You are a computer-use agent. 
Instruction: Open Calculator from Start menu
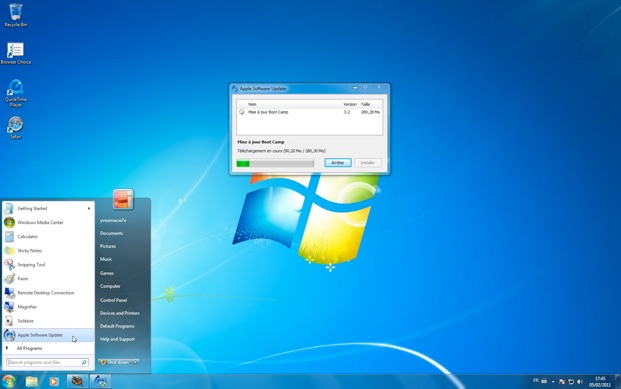48,236
